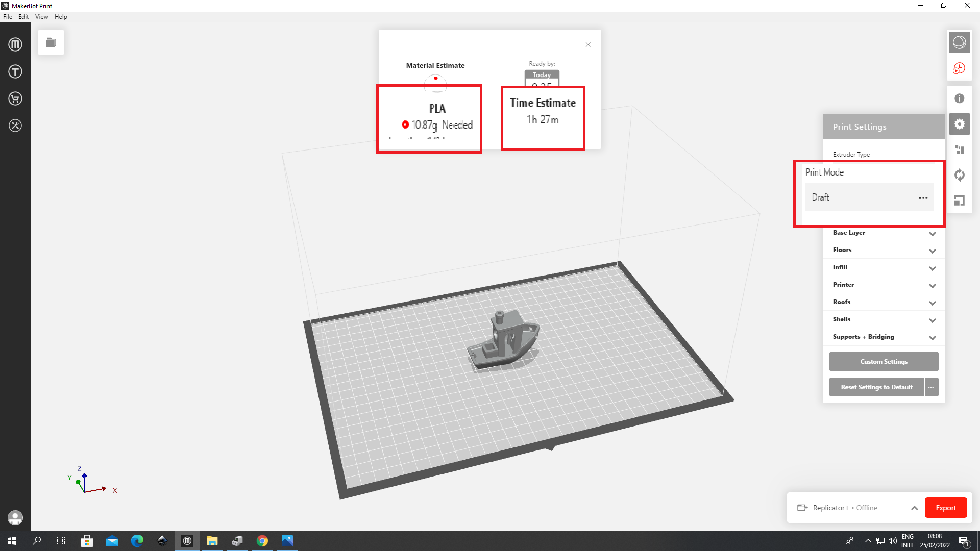This screenshot has width=980, height=551.
Task: Click the Custom Settings button
Action: point(884,362)
